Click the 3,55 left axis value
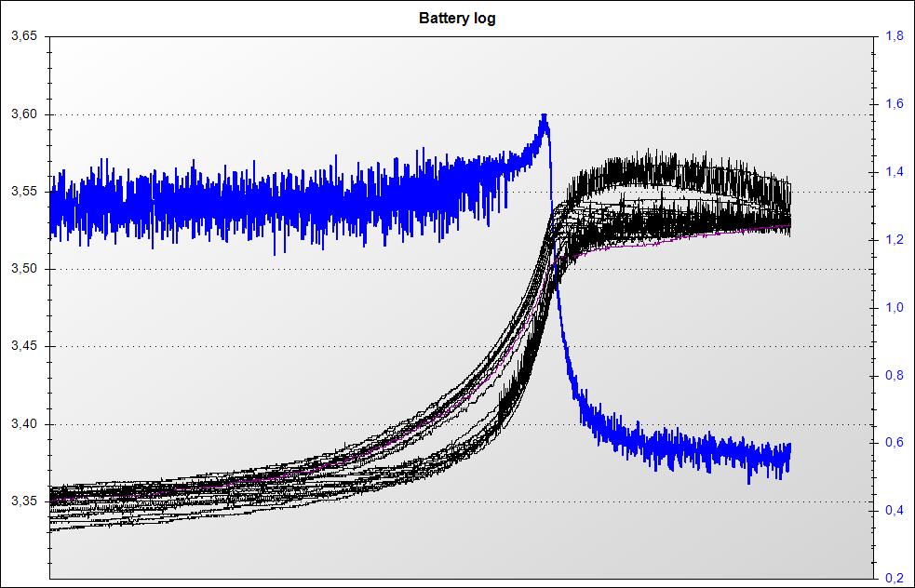 click(23, 192)
